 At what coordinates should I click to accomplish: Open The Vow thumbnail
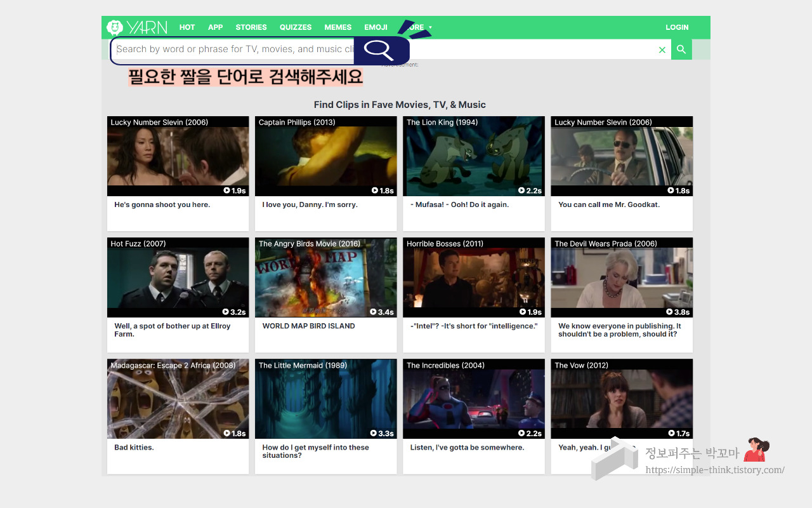(622, 399)
